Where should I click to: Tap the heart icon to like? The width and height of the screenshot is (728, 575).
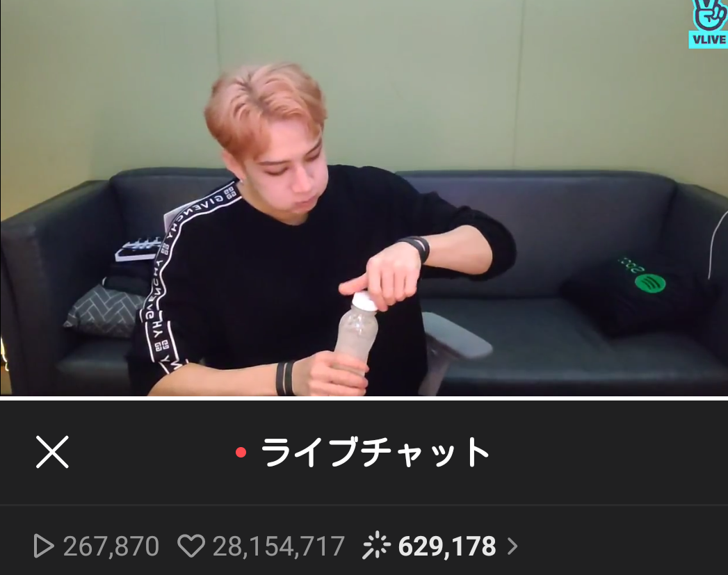coord(191,546)
